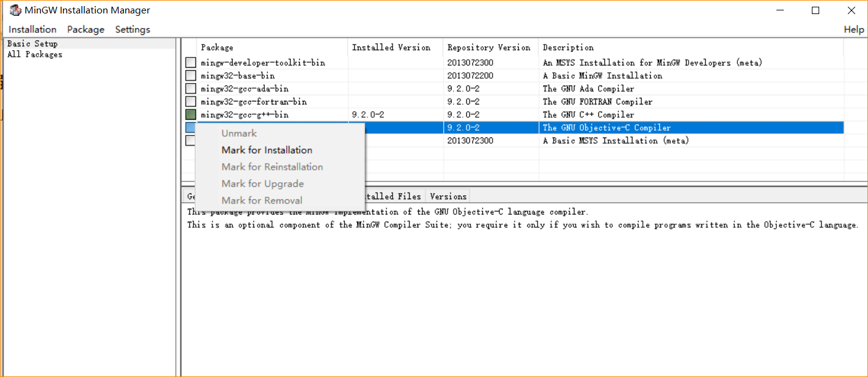Click 'A Basic MSYS Installation (meta)' description
The height and width of the screenshot is (377, 868).
click(616, 141)
